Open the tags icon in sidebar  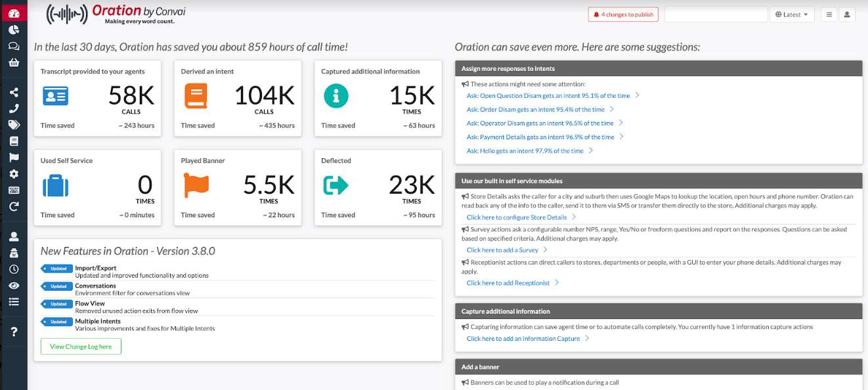coord(13,125)
